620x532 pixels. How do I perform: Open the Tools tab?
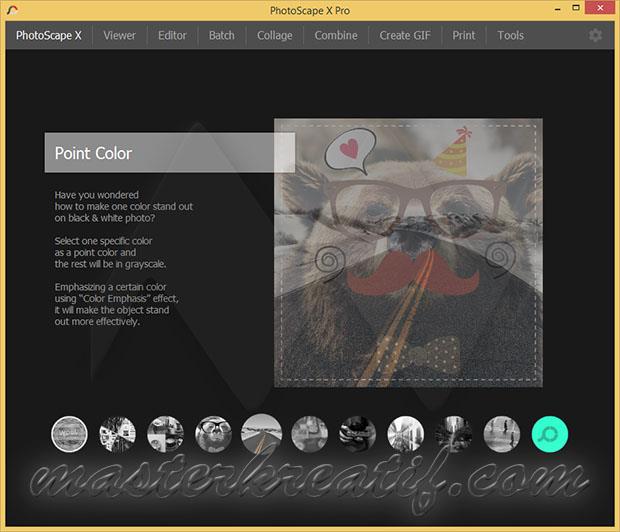[x=510, y=36]
